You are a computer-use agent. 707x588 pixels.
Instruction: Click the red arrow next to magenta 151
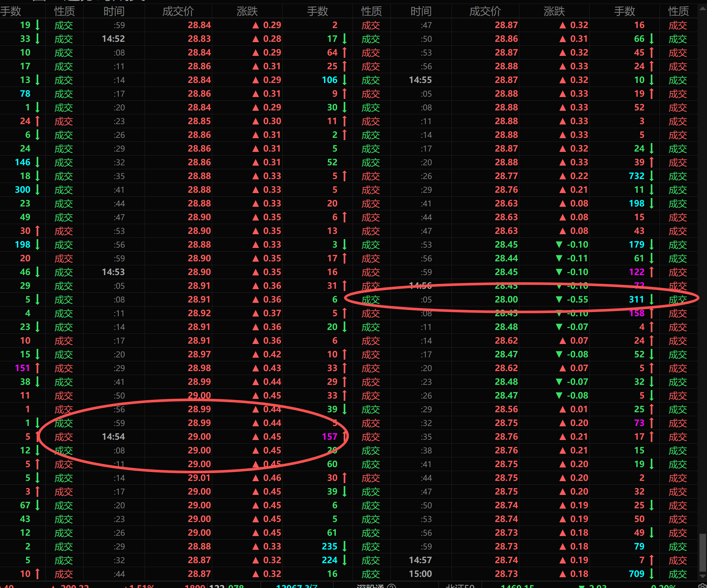tap(37, 368)
